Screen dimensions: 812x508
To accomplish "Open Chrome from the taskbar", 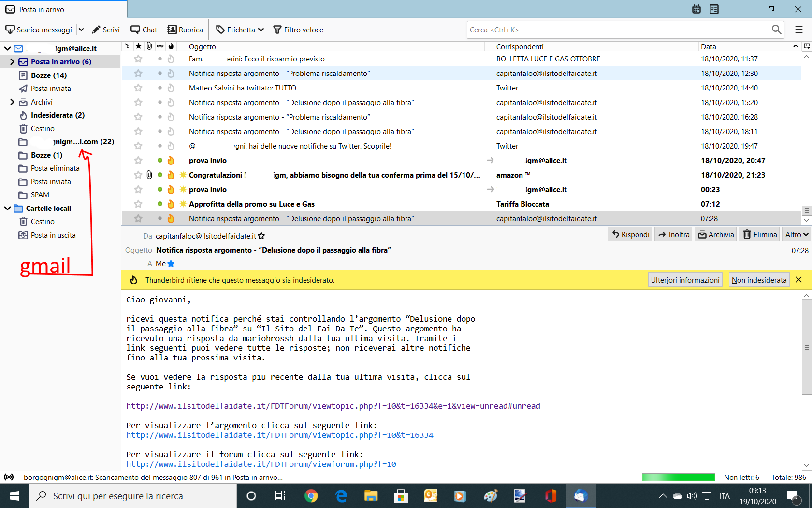I will [x=311, y=496].
